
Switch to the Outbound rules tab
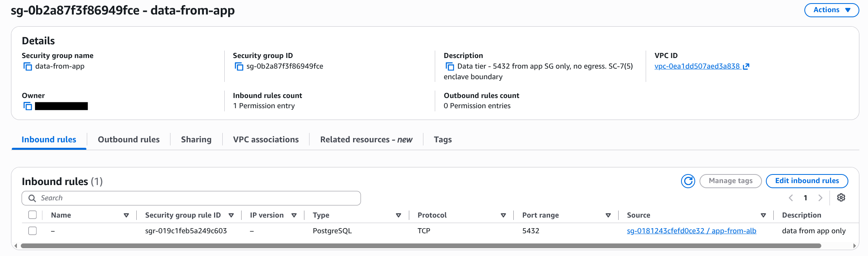[128, 140]
